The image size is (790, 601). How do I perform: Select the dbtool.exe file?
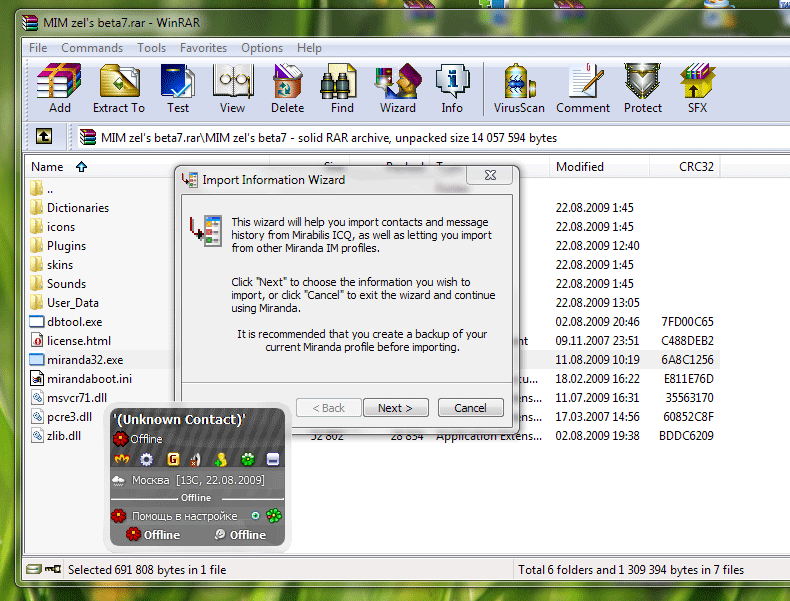pyautogui.click(x=74, y=322)
